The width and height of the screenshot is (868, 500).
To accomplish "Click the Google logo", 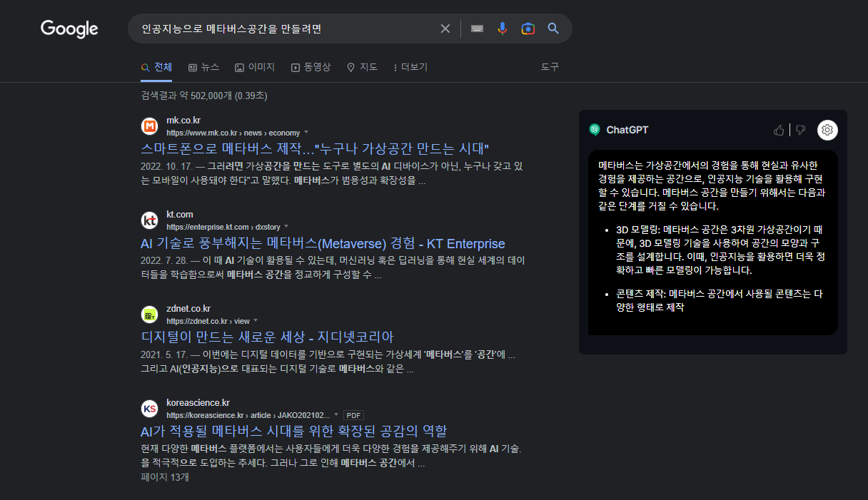I will click(x=69, y=29).
